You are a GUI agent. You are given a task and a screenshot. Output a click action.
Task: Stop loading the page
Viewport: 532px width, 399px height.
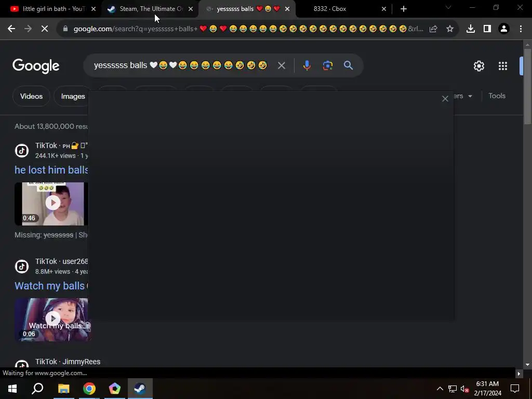(x=45, y=29)
